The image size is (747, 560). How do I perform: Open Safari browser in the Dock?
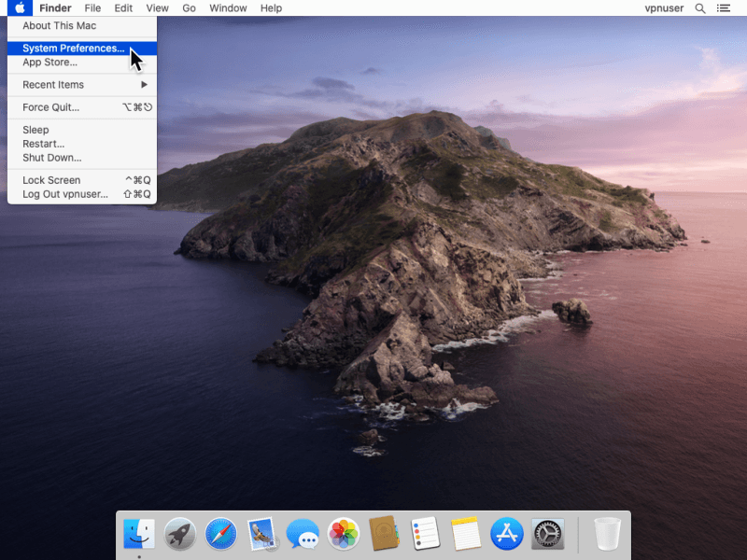(x=221, y=534)
